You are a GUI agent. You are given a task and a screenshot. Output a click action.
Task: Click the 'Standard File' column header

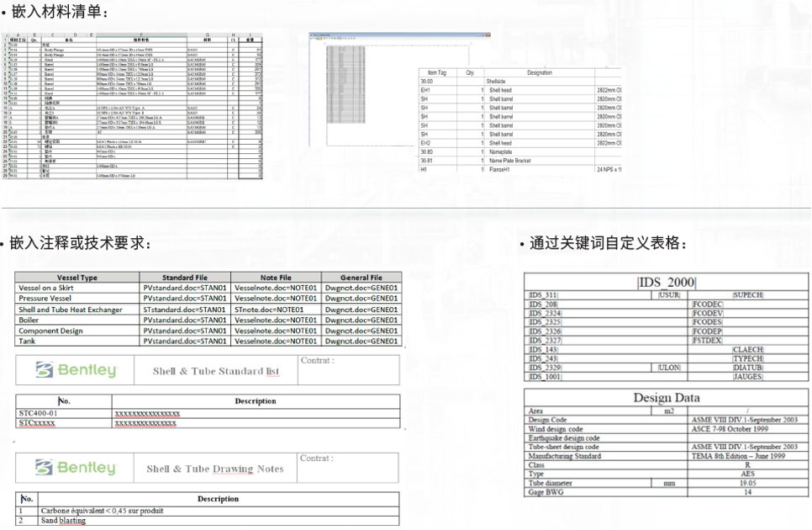click(x=184, y=278)
